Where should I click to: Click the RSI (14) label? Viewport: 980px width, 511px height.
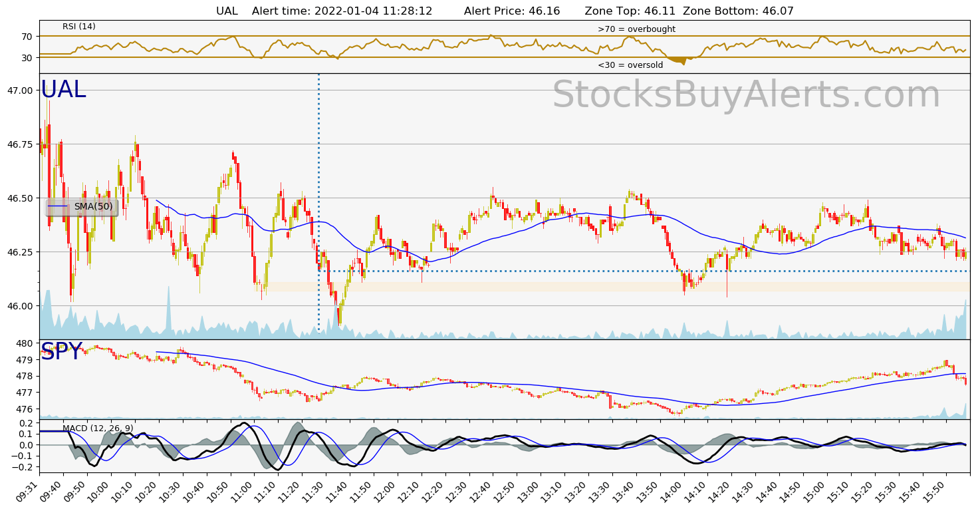click(x=79, y=27)
